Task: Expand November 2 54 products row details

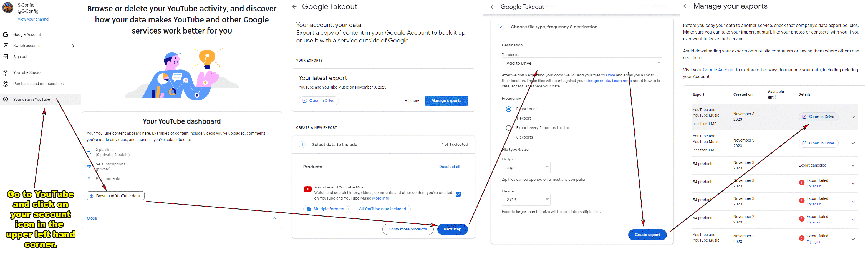Action: 853,220
